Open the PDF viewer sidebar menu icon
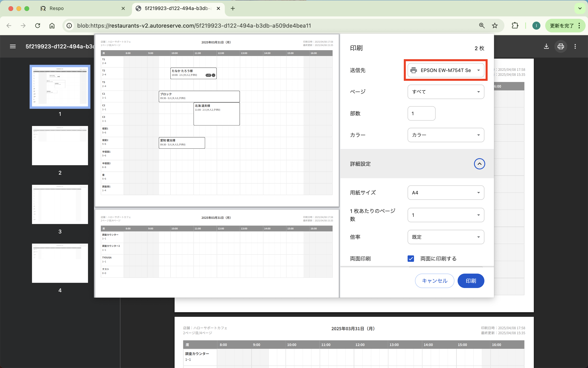The height and width of the screenshot is (368, 588). [13, 46]
